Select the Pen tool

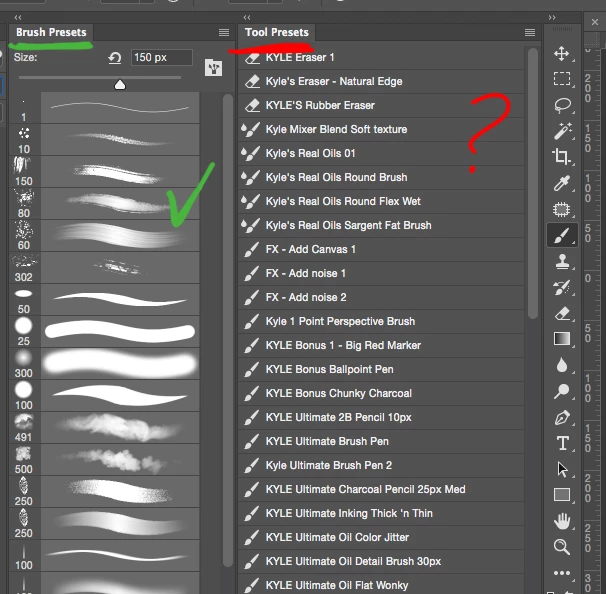click(562, 418)
